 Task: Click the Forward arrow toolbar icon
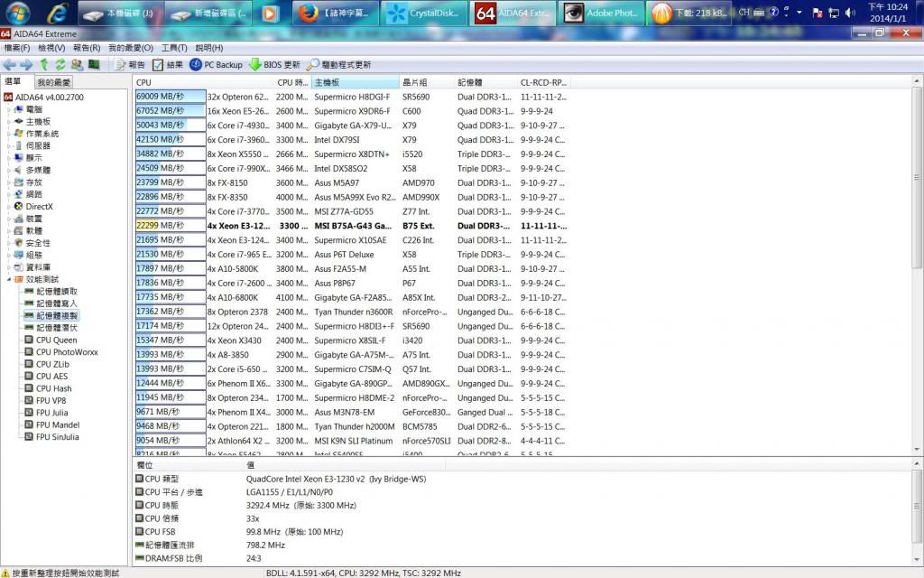coord(26,65)
